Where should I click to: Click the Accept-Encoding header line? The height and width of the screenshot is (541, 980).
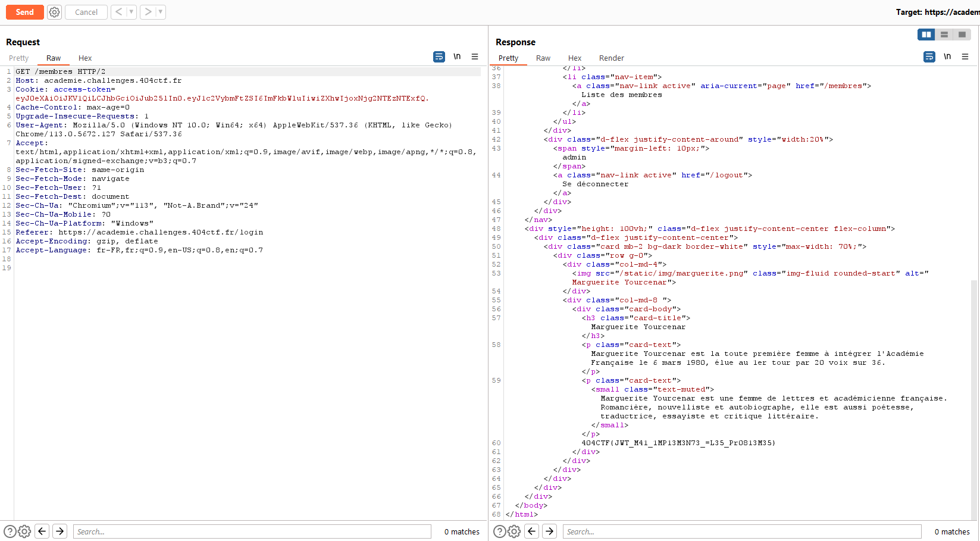(x=87, y=241)
